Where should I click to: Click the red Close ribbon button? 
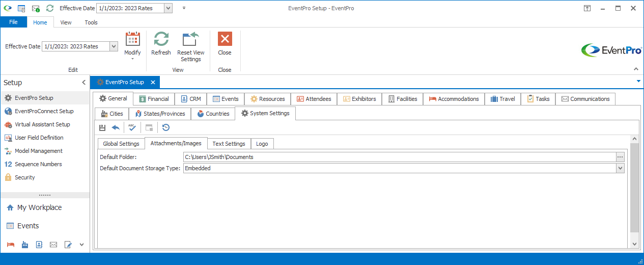(x=225, y=44)
